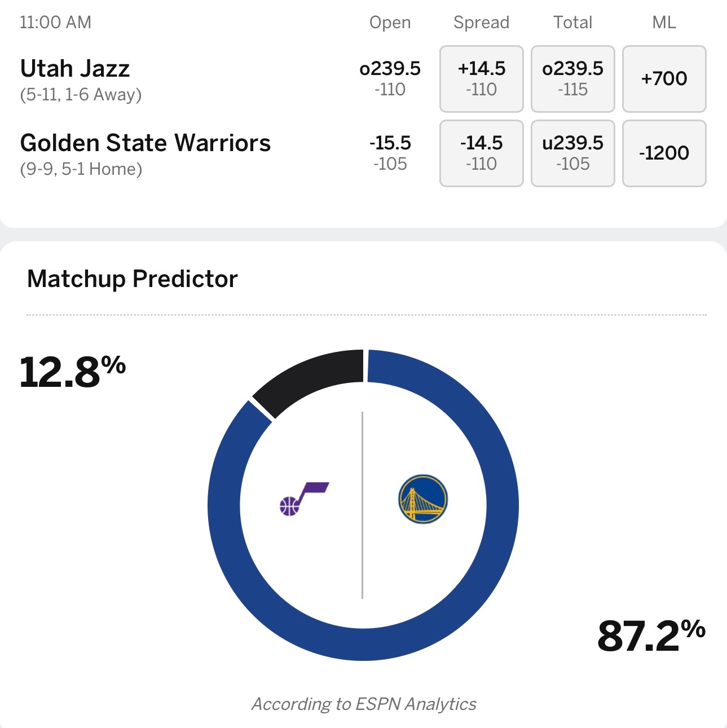The image size is (727, 728).
Task: Click the Spread column header
Action: (482, 23)
